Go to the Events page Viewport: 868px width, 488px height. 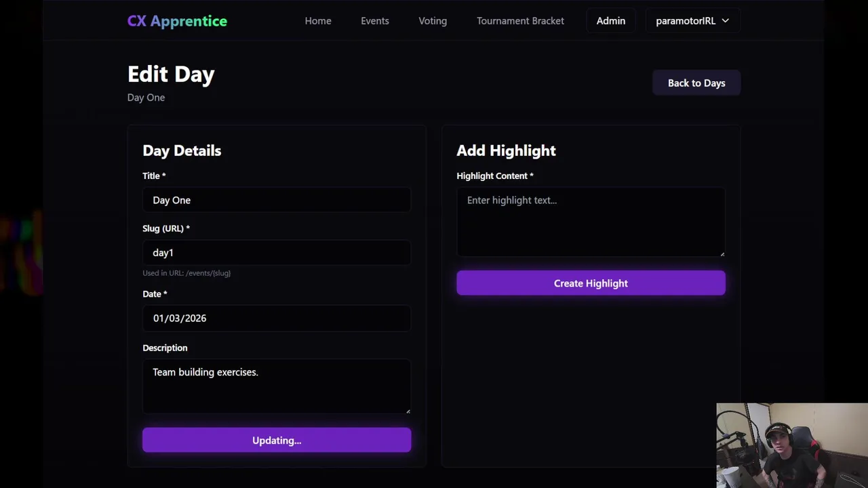tap(375, 21)
